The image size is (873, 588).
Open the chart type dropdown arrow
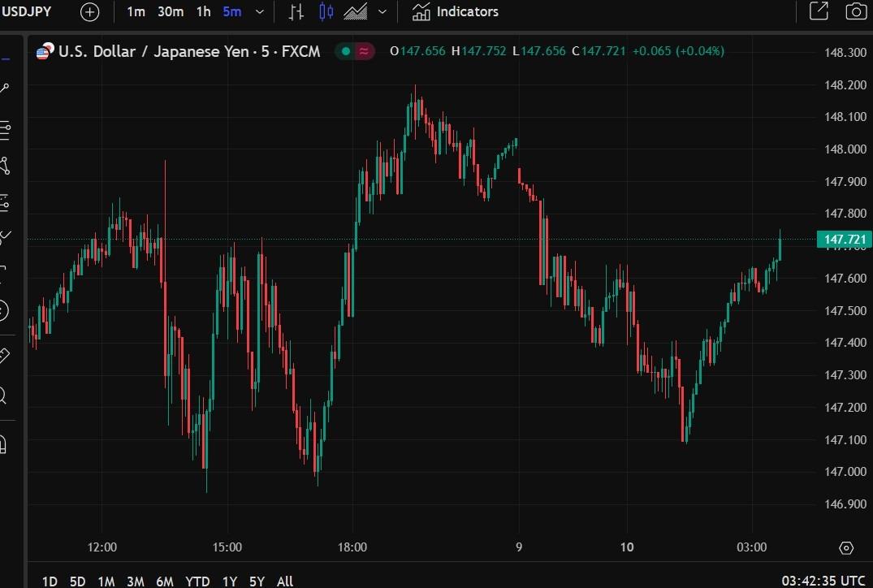(x=382, y=11)
